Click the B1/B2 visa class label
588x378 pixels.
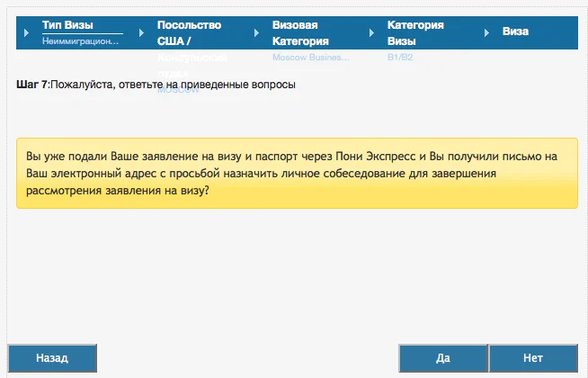(x=400, y=58)
